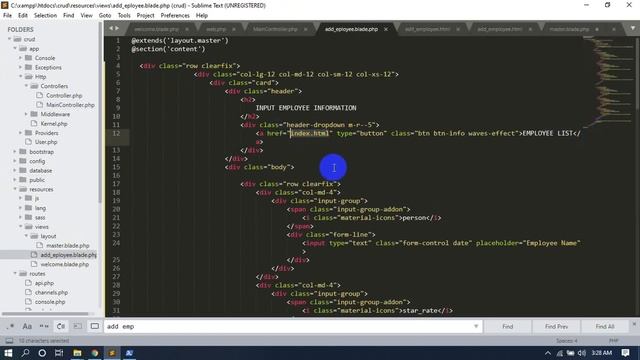Collapse the crud root folder
Image resolution: width=640 pixels, height=360 pixels.
9,39
